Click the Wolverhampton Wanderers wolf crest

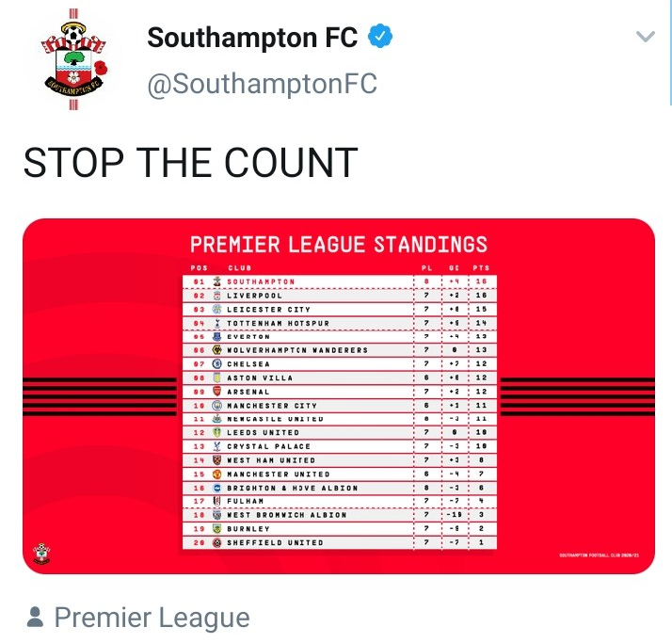216,350
